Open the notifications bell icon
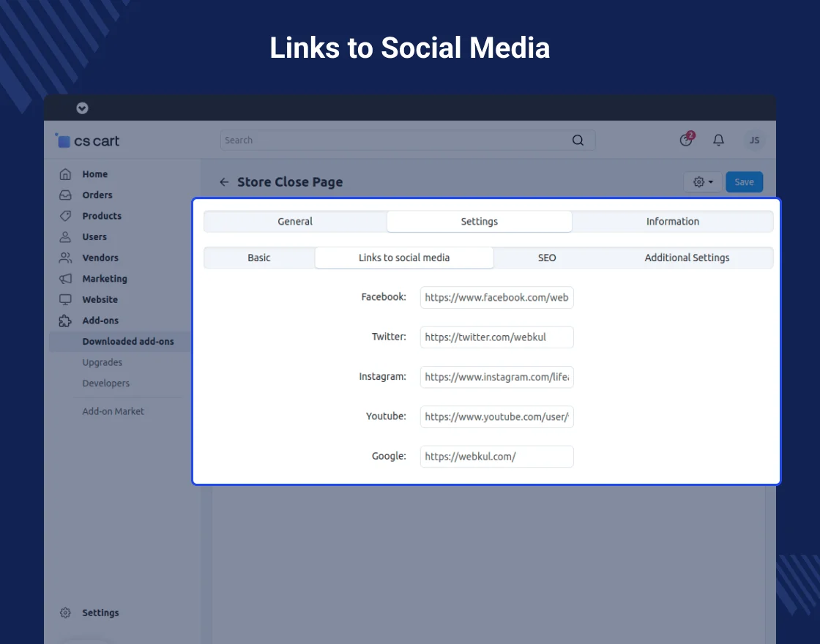The width and height of the screenshot is (820, 644). (x=718, y=140)
